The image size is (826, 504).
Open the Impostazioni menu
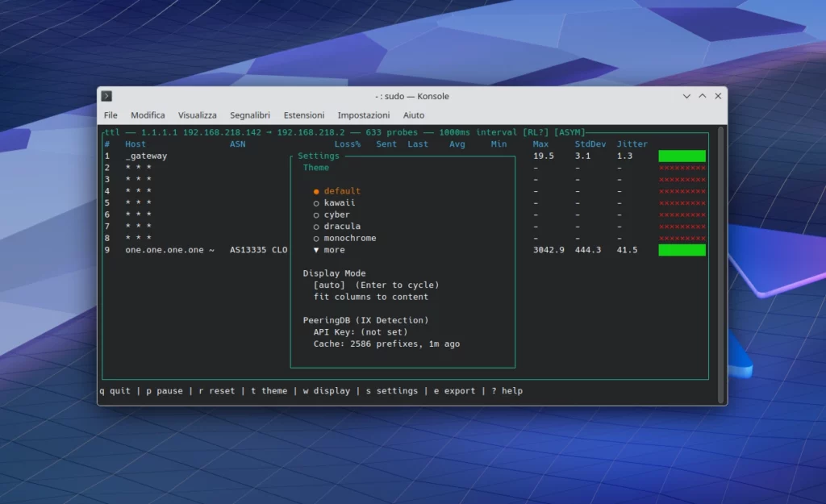(x=364, y=115)
